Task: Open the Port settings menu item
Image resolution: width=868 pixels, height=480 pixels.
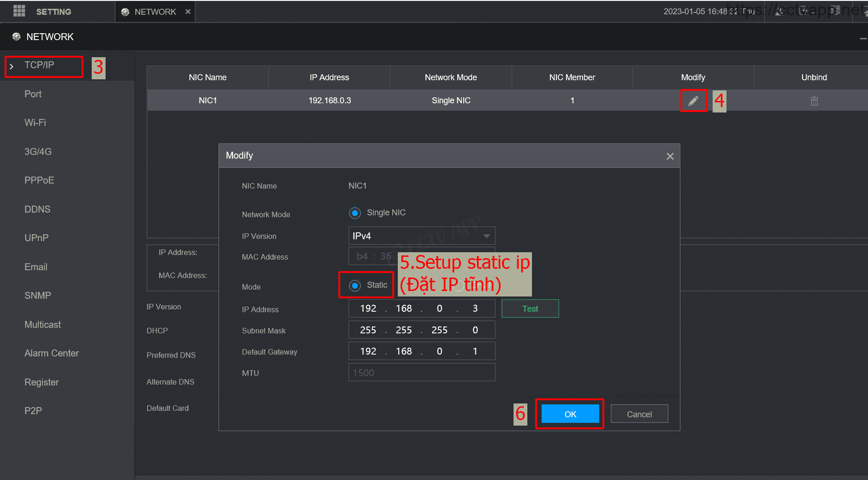Action: [33, 94]
